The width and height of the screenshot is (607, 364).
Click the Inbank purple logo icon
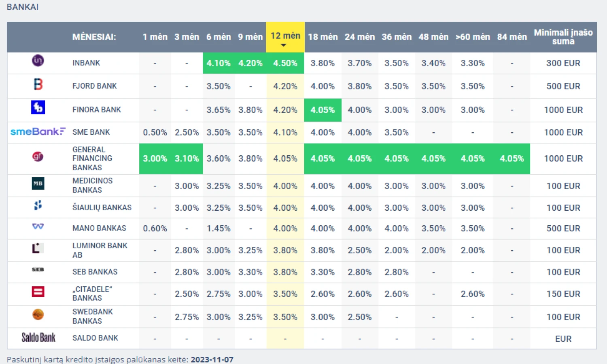[x=38, y=61]
